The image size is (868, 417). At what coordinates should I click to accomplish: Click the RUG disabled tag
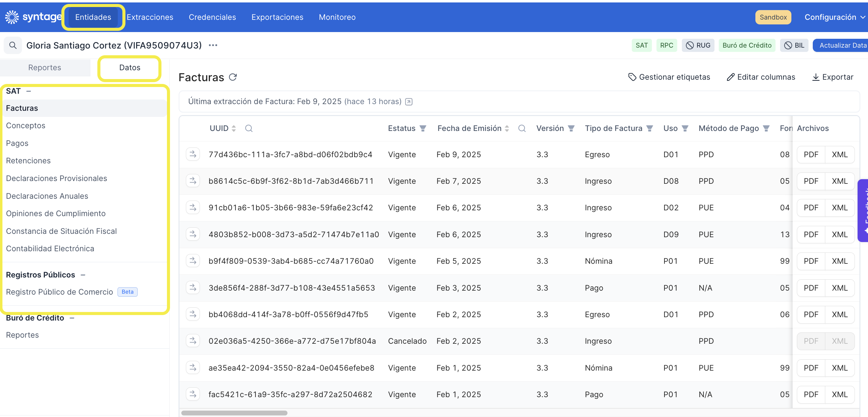(x=698, y=45)
